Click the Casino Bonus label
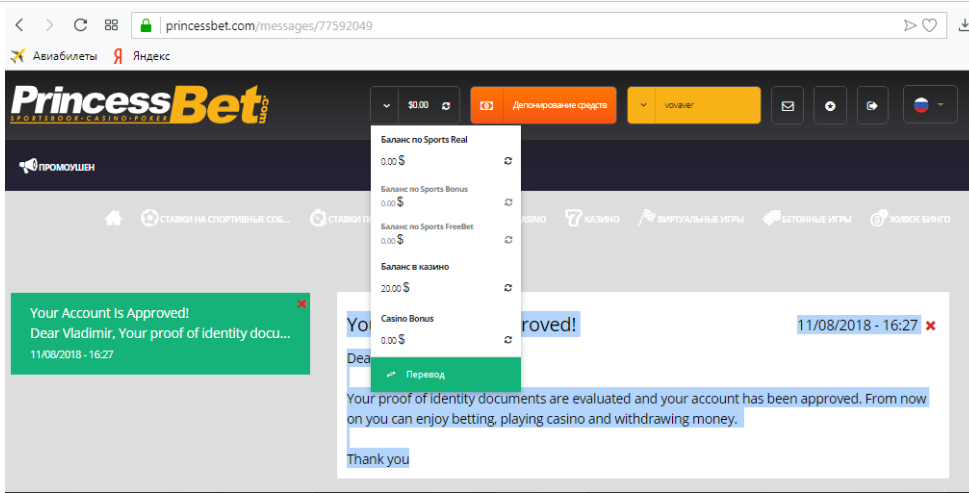 pos(407,319)
